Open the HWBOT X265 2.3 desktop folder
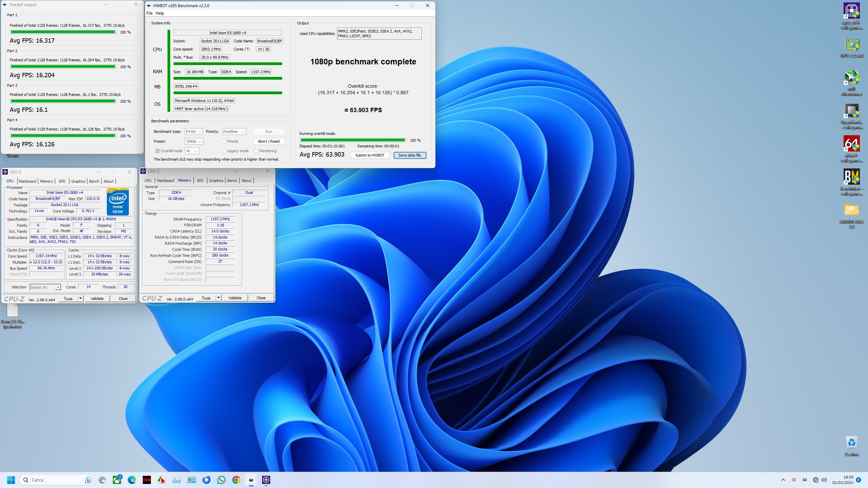 pos(851,216)
